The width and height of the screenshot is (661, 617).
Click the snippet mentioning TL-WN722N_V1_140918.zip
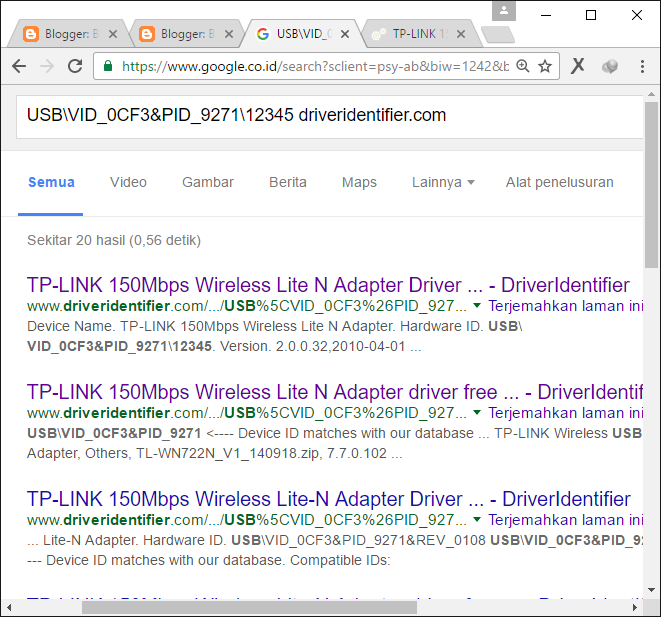point(215,453)
